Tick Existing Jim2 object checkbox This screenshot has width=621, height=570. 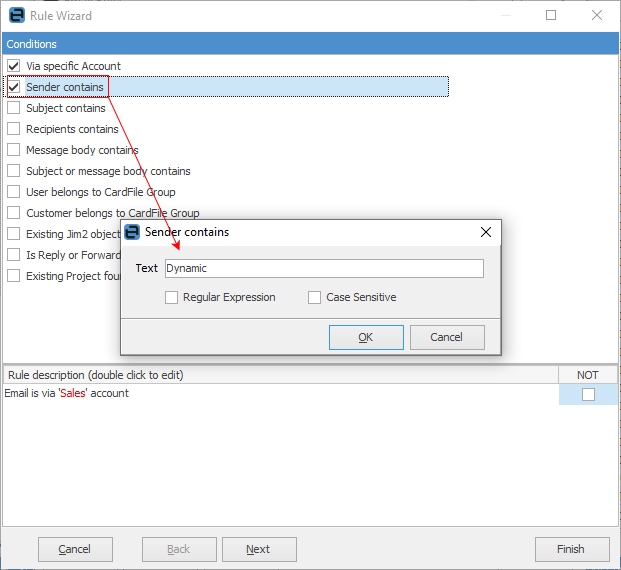[x=13, y=234]
